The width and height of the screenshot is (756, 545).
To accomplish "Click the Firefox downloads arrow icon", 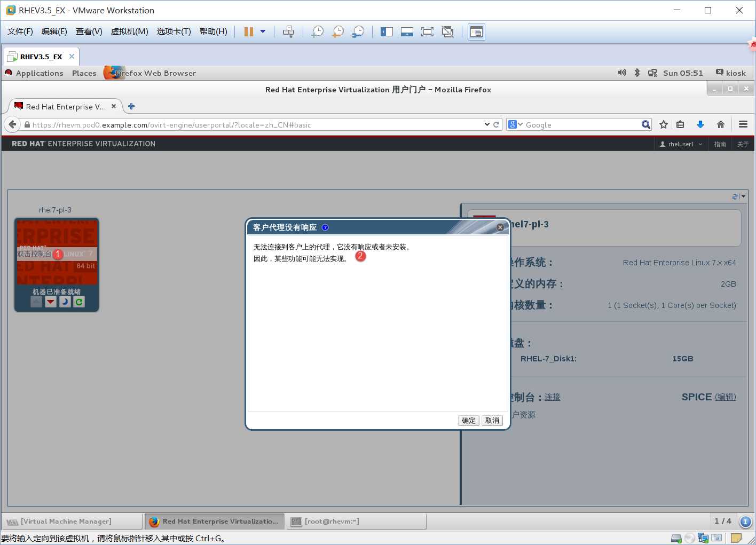I will point(700,124).
